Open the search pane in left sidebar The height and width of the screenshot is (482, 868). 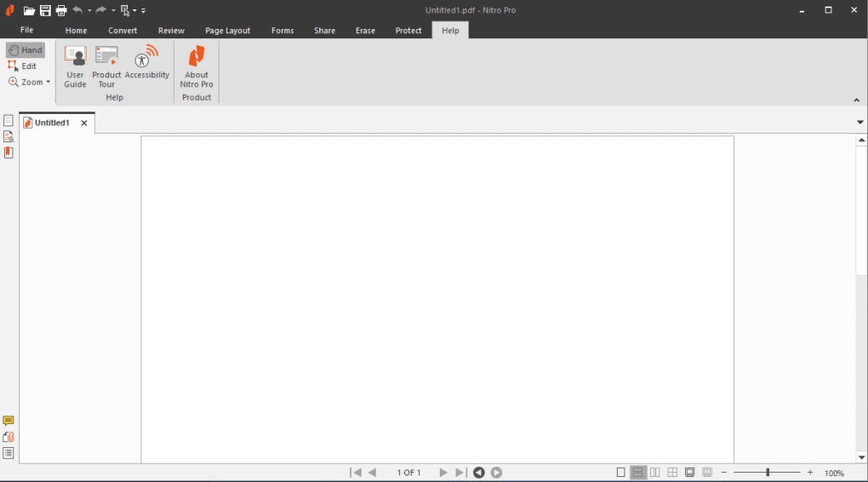pos(9,136)
